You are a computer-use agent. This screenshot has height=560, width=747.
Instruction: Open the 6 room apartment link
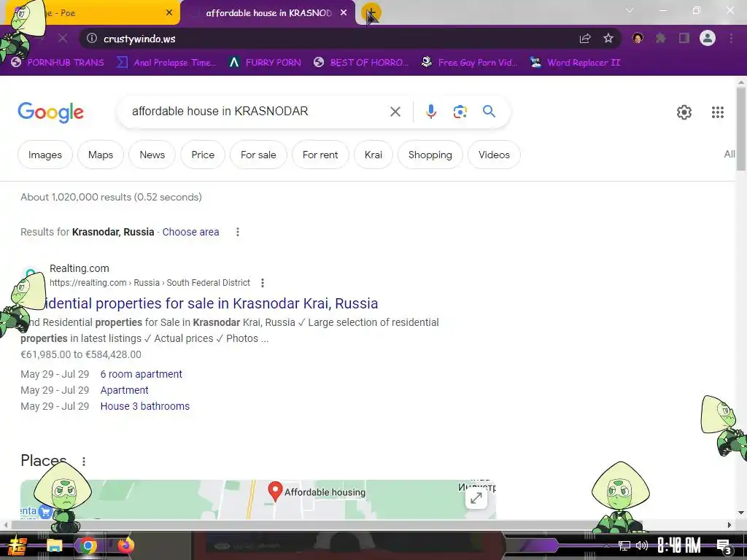141,374
